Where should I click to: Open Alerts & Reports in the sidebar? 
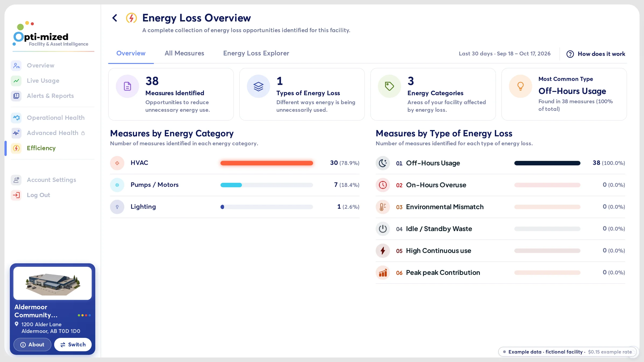pyautogui.click(x=50, y=96)
